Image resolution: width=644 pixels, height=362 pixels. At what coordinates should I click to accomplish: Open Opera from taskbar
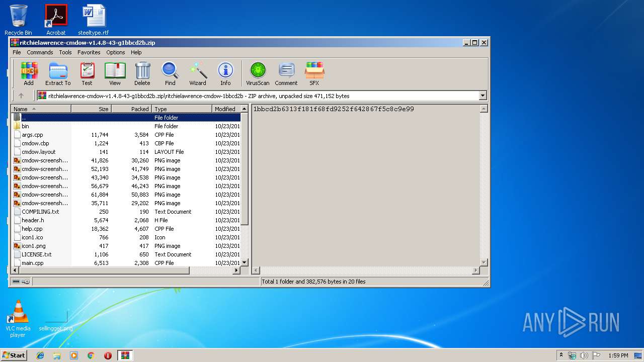[108, 355]
